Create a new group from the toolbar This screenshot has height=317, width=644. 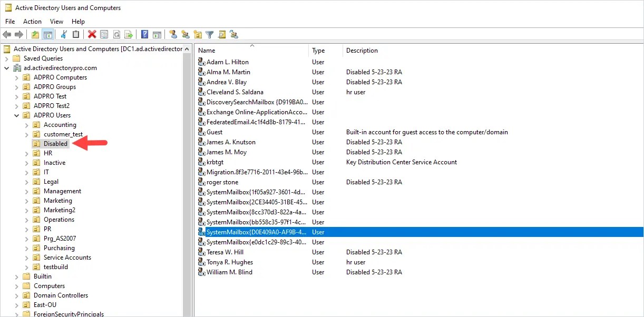click(186, 34)
